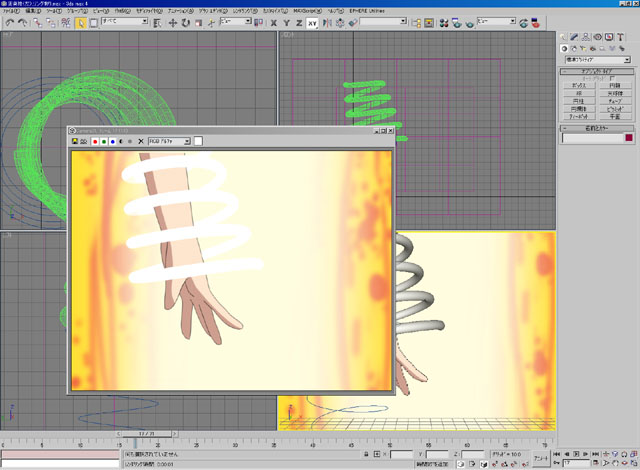The width and height of the screenshot is (640, 470).
Task: Restrict transform to the Y axis
Action: [x=287, y=23]
